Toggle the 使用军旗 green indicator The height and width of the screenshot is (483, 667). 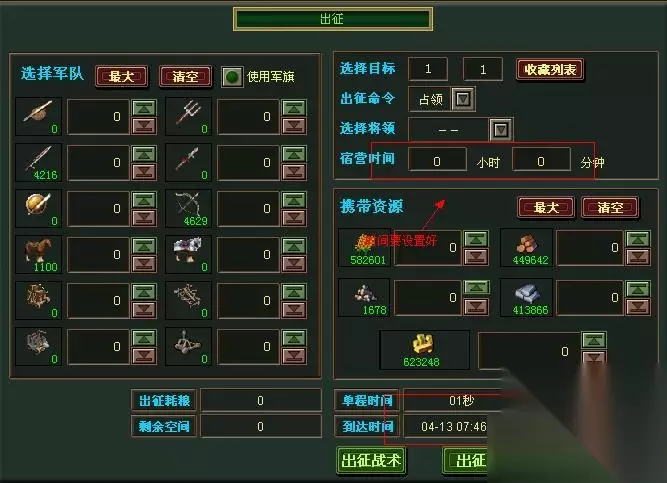(x=232, y=77)
